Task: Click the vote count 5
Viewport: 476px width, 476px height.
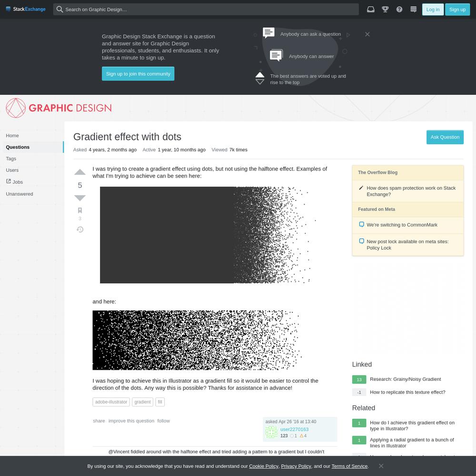Action: (x=80, y=185)
